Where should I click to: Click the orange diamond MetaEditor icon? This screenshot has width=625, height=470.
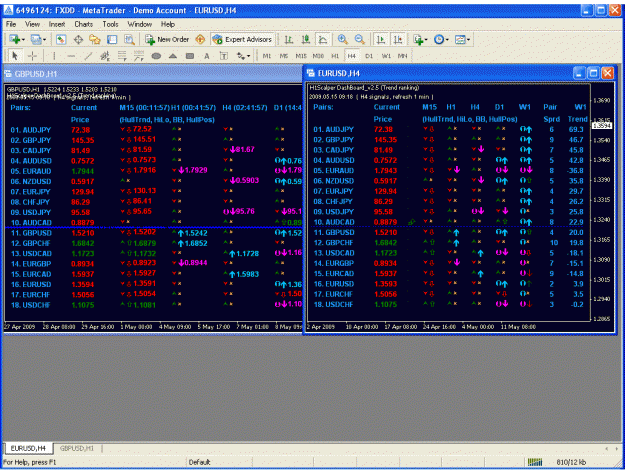tap(200, 39)
